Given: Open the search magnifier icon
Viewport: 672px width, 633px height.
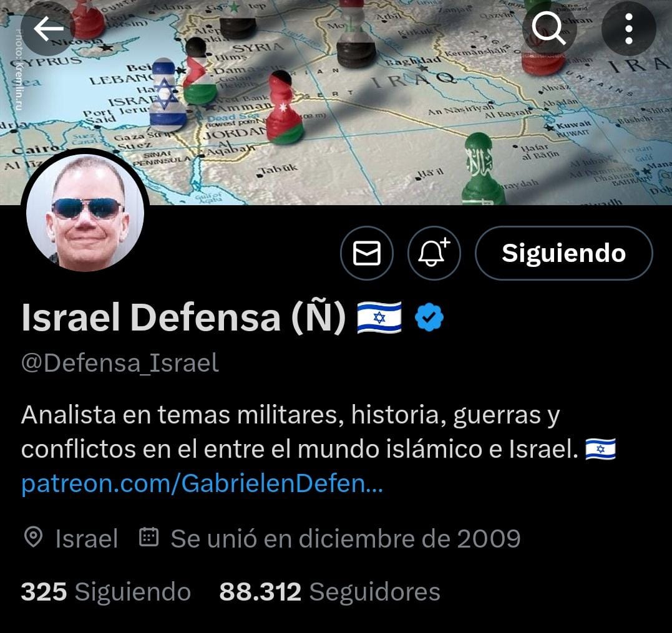Looking at the screenshot, I should (549, 29).
